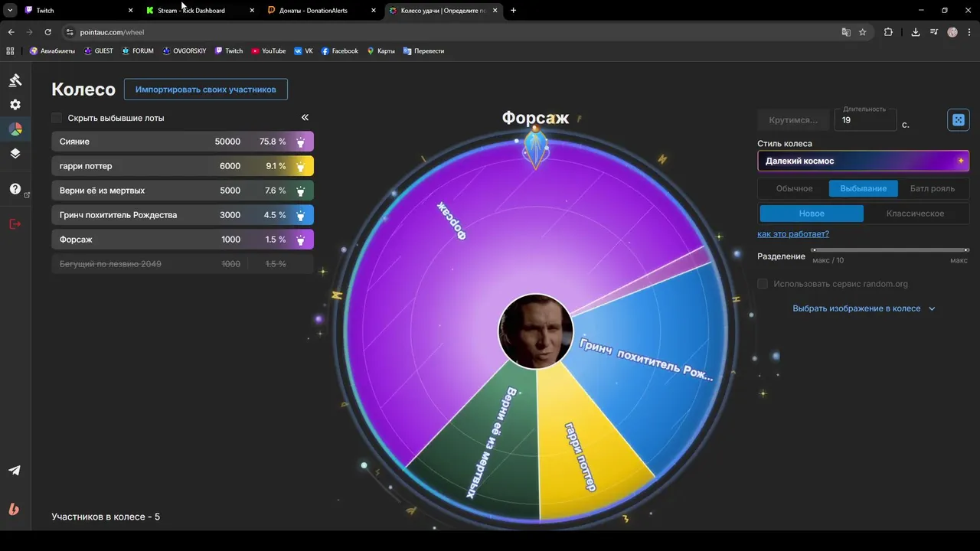Select Обычное wheel mode
This screenshot has width=980, height=551.
[794, 188]
